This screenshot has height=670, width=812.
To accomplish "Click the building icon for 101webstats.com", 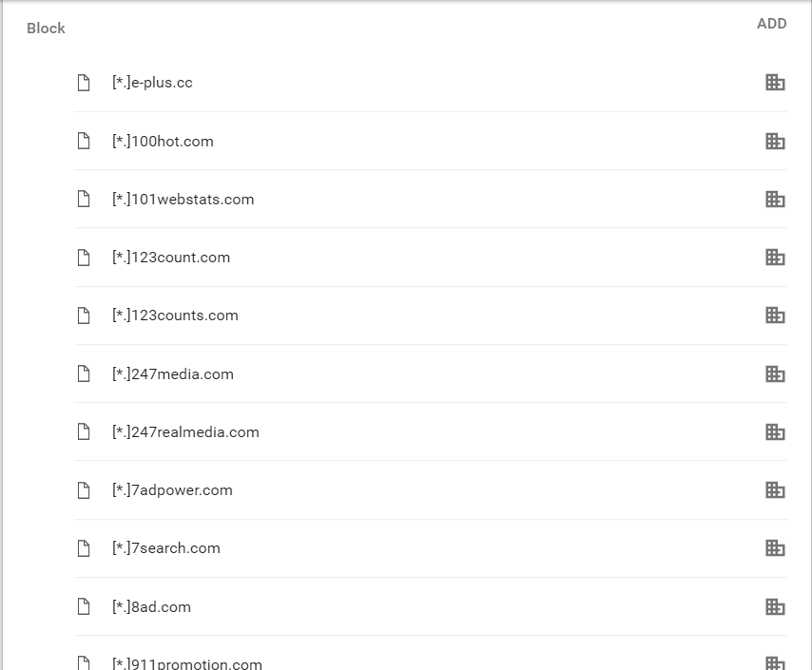I will [775, 199].
